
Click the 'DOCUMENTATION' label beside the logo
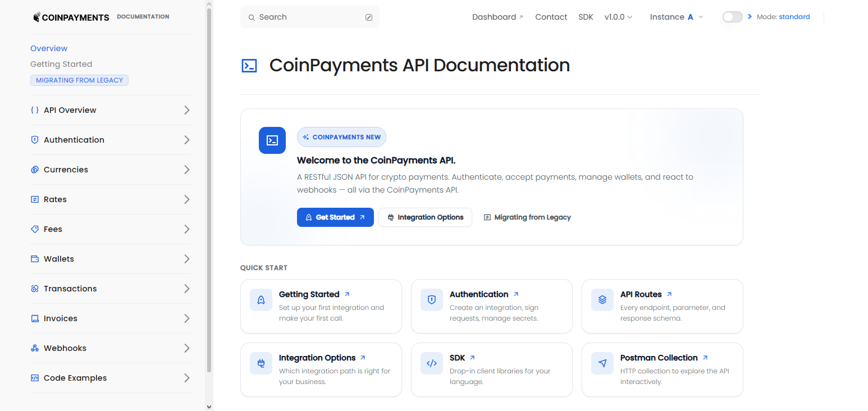click(x=143, y=17)
